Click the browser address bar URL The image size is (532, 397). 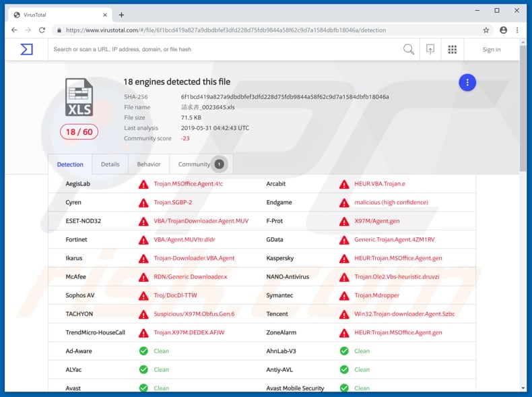(226, 30)
